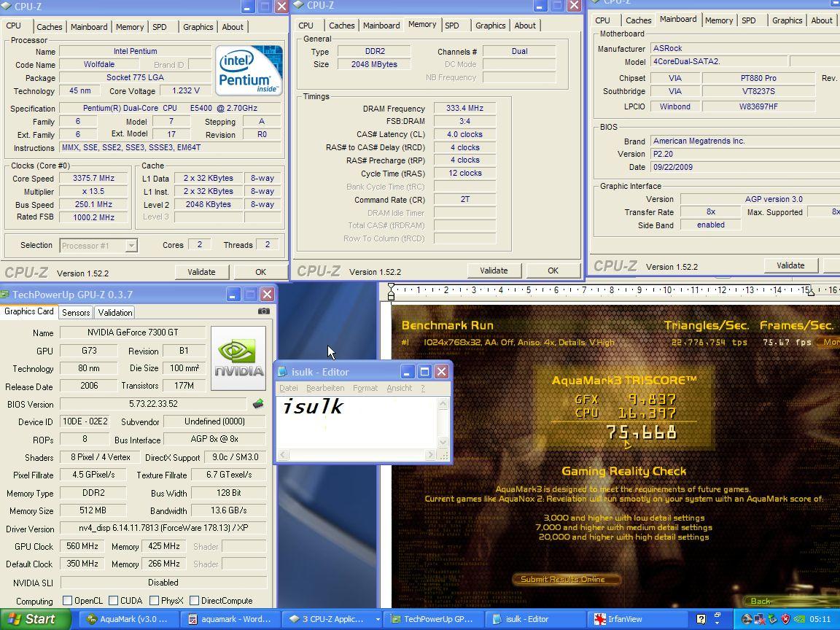Click the Editor window resize grip
The height and width of the screenshot is (630, 840).
443,455
